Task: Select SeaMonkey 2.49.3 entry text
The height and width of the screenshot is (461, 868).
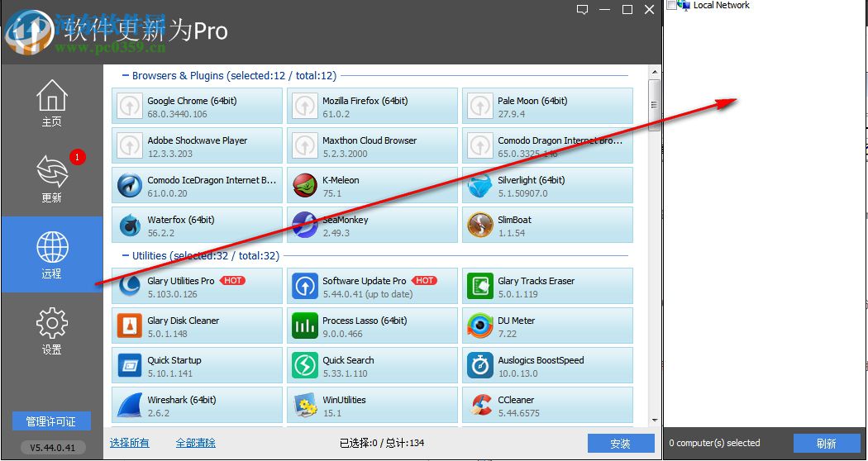Action: [346, 226]
